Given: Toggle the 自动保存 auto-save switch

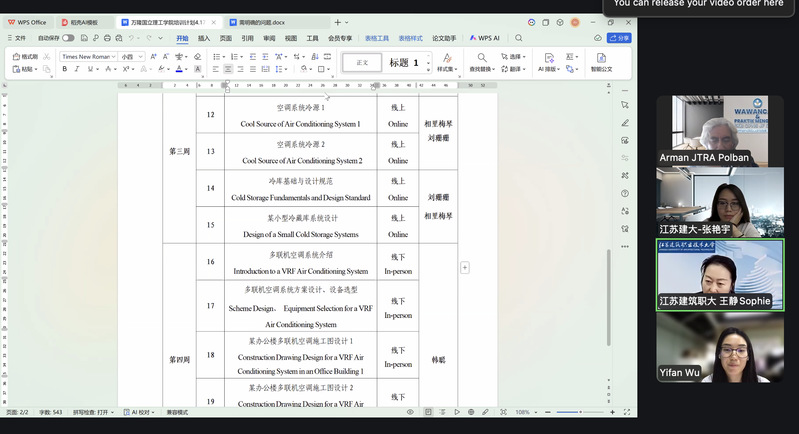Looking at the screenshot, I should click(x=68, y=38).
